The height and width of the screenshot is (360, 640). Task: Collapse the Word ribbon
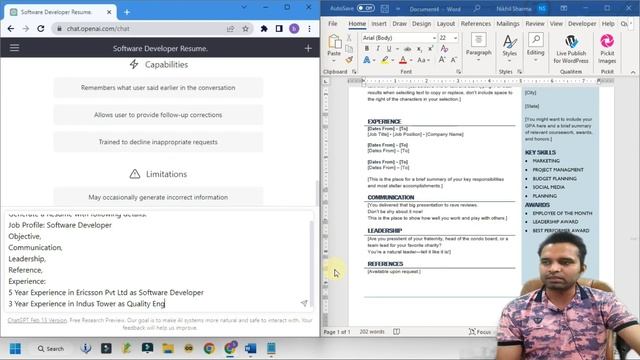633,72
